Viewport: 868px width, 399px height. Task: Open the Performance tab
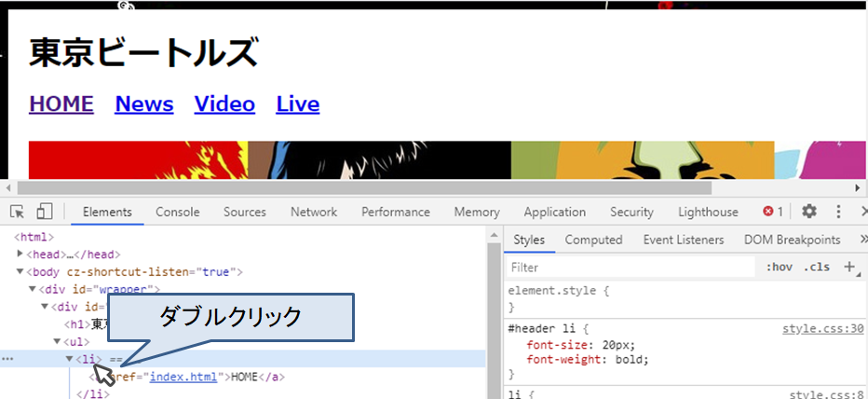[396, 212]
